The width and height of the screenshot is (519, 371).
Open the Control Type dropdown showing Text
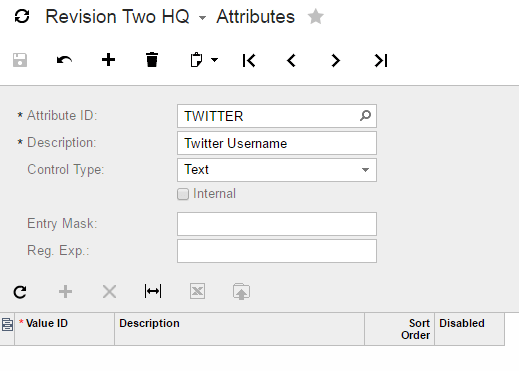(x=277, y=170)
